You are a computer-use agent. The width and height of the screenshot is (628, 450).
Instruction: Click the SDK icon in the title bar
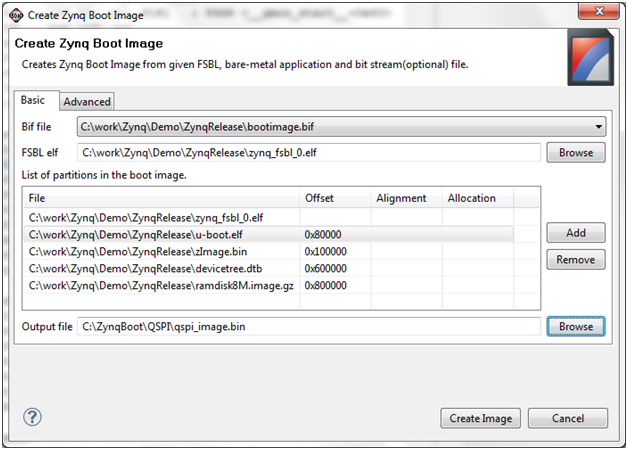click(16, 15)
